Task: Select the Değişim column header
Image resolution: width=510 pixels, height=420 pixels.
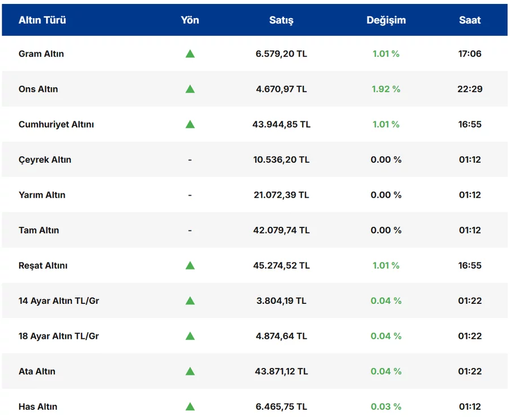Action: (386, 20)
